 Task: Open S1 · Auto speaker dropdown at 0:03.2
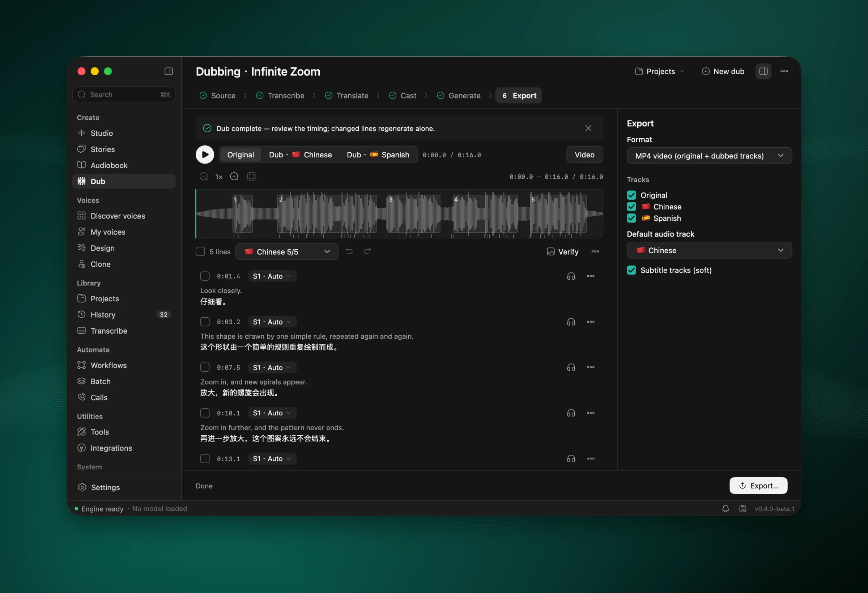coord(272,322)
